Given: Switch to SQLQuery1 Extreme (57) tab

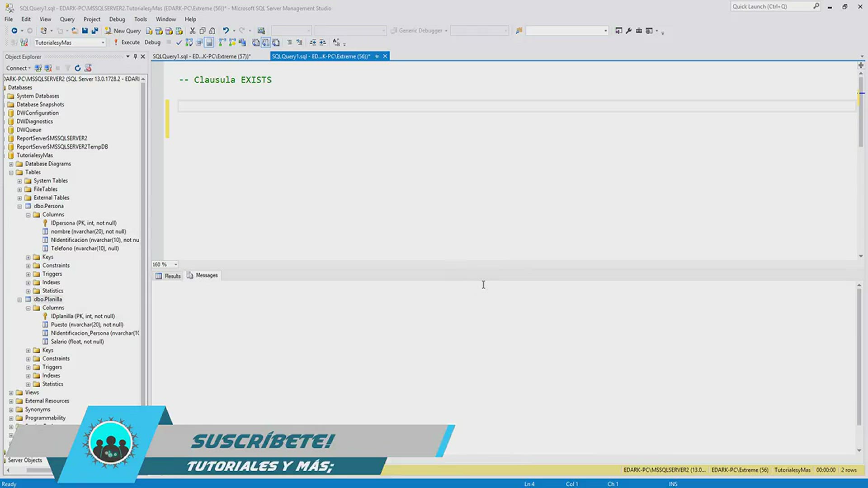Looking at the screenshot, I should [x=202, y=56].
